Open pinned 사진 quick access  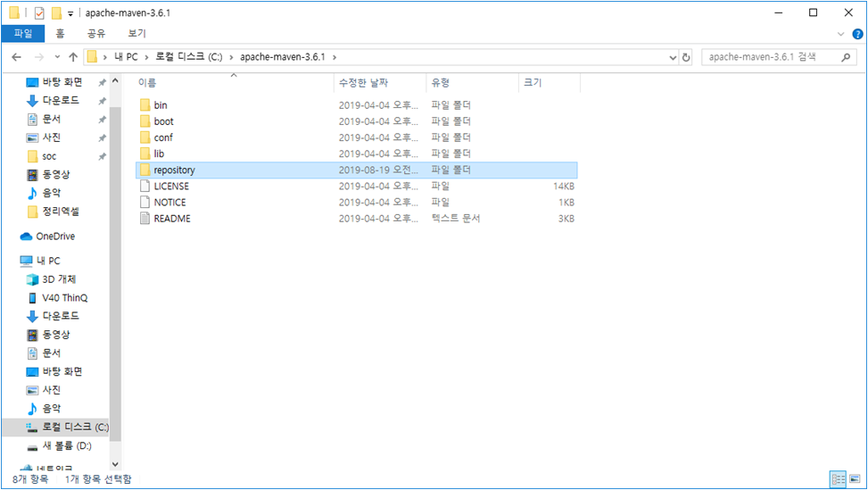pos(45,137)
